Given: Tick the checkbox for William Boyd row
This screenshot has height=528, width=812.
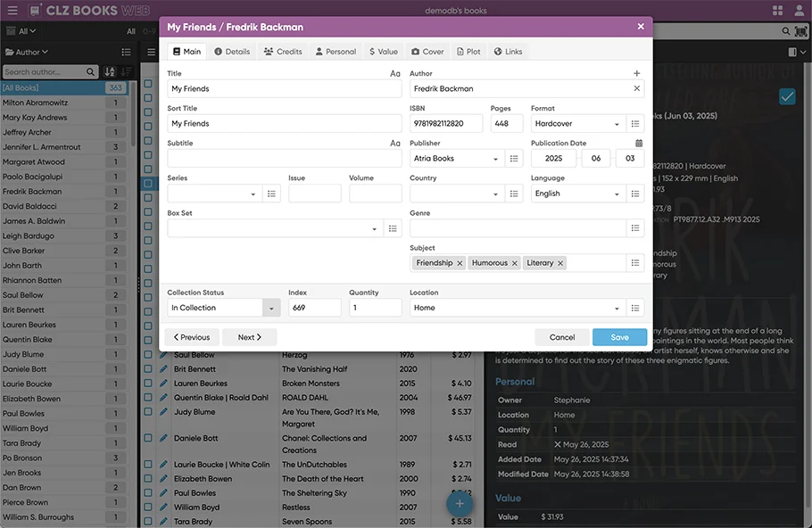Looking at the screenshot, I should [148, 507].
